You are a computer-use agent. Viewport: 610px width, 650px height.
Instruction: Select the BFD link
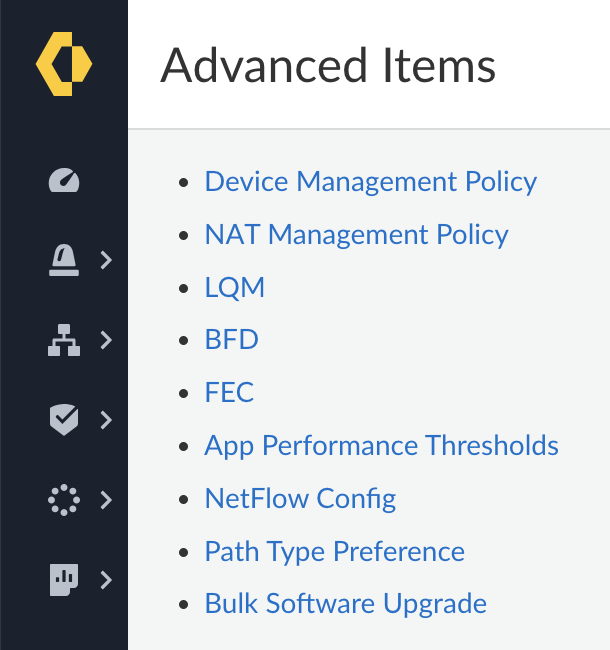231,340
